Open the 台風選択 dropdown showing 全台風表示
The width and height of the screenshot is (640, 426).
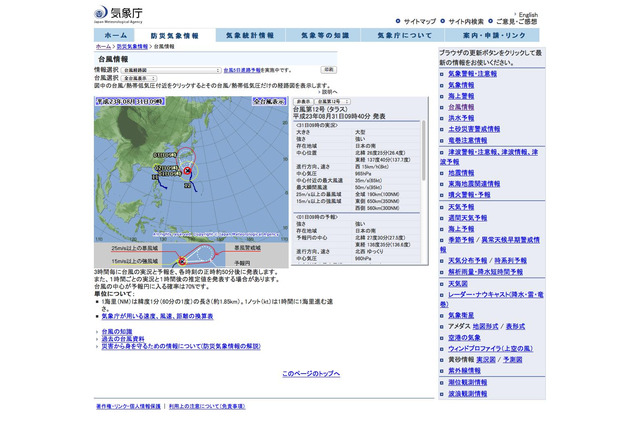coord(139,78)
